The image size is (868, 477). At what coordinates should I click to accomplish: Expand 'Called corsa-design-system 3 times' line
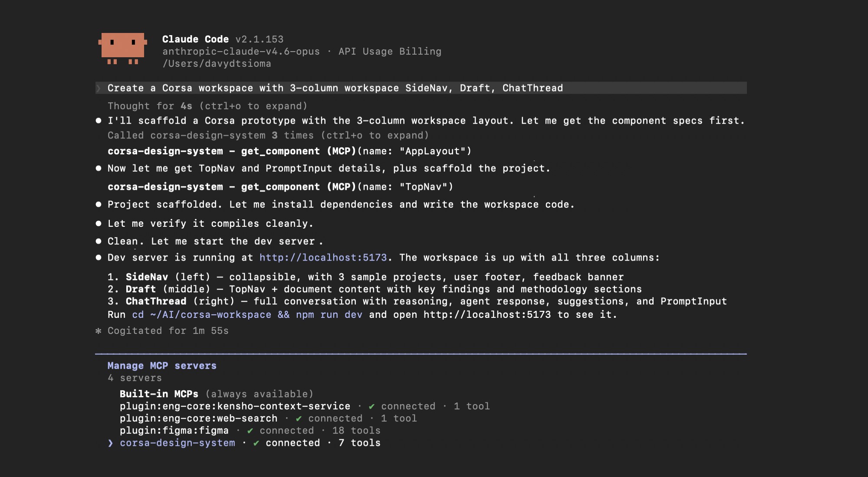268,136
